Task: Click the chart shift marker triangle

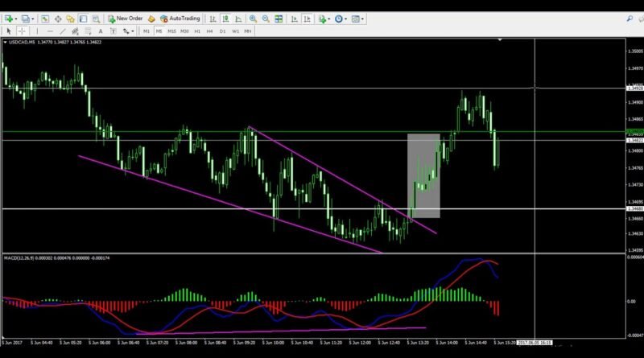Action: point(500,40)
